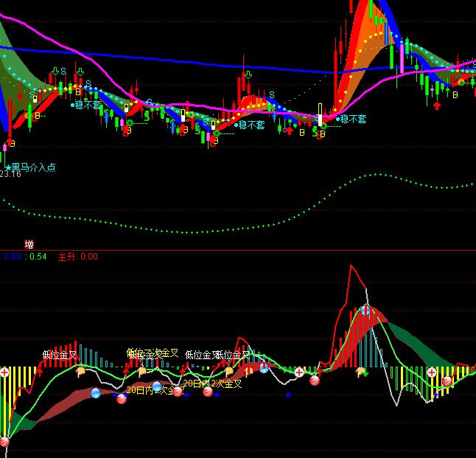Click the leftmost 低位金叉 signal label
The image size is (476, 458).
tap(59, 355)
